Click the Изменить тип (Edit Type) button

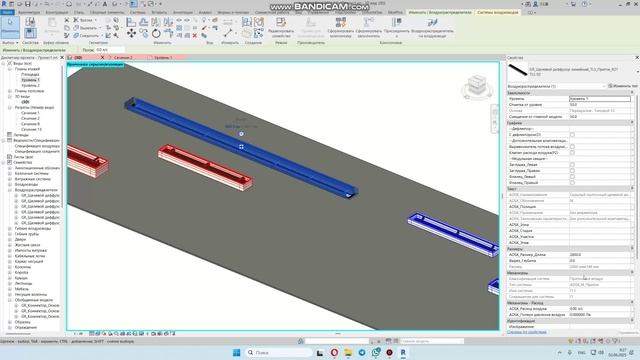tap(623, 86)
